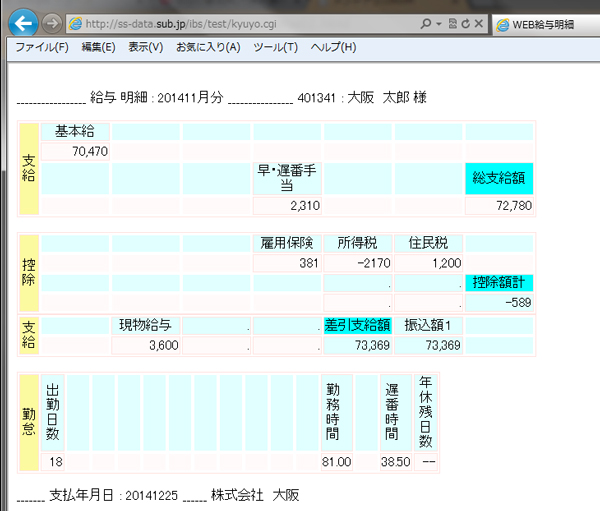
Task: Click the IE page icon in address bar
Action: pyautogui.click(x=73, y=23)
